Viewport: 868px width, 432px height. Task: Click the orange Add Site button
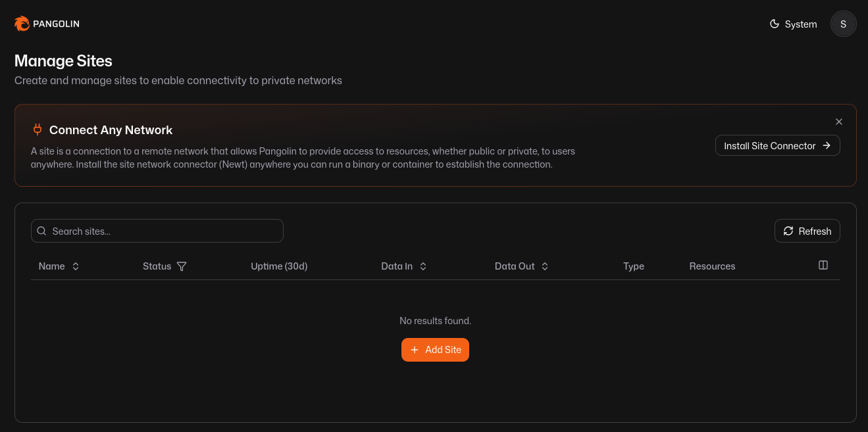[435, 350]
